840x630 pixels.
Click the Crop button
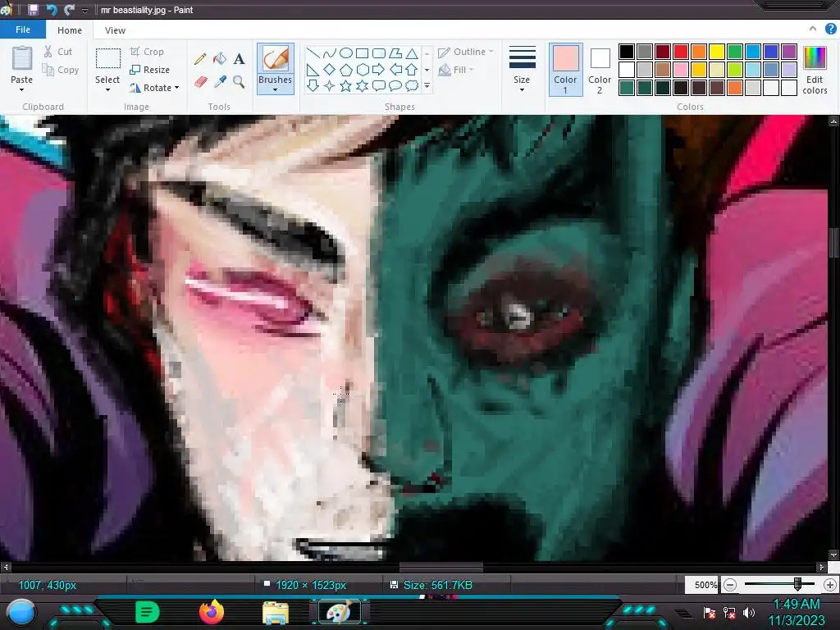(x=147, y=52)
